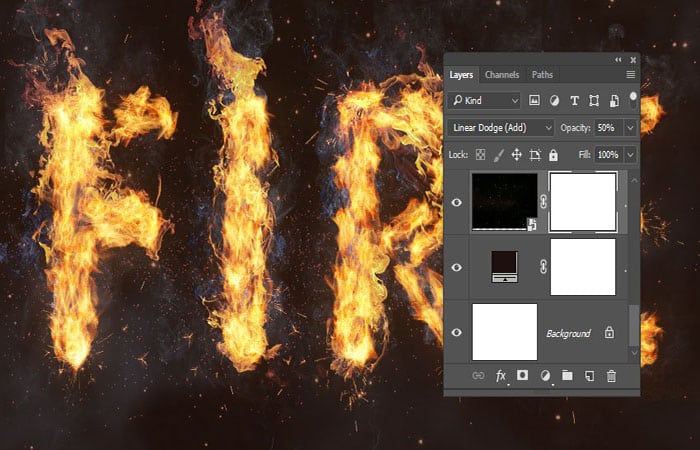
Task: Switch to the Paths tab
Action: [x=542, y=75]
